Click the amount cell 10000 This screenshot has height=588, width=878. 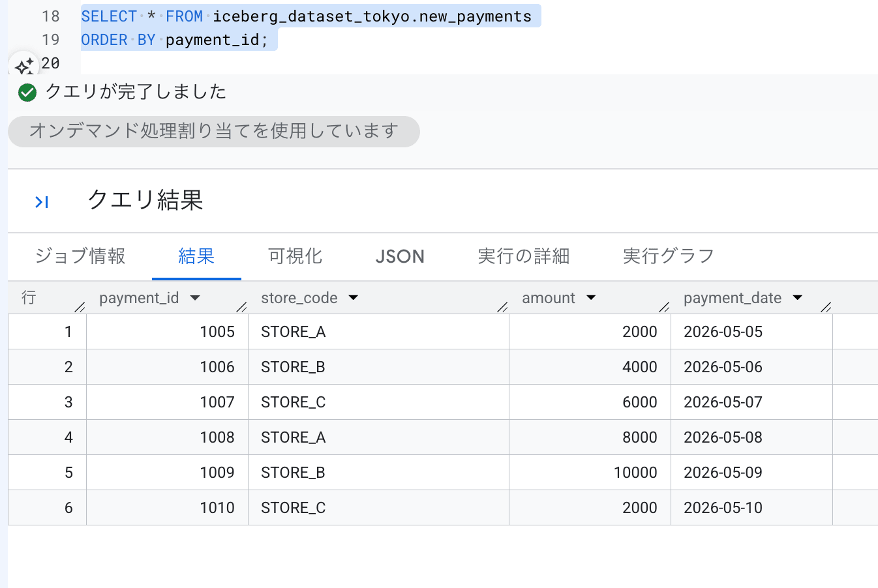(590, 473)
